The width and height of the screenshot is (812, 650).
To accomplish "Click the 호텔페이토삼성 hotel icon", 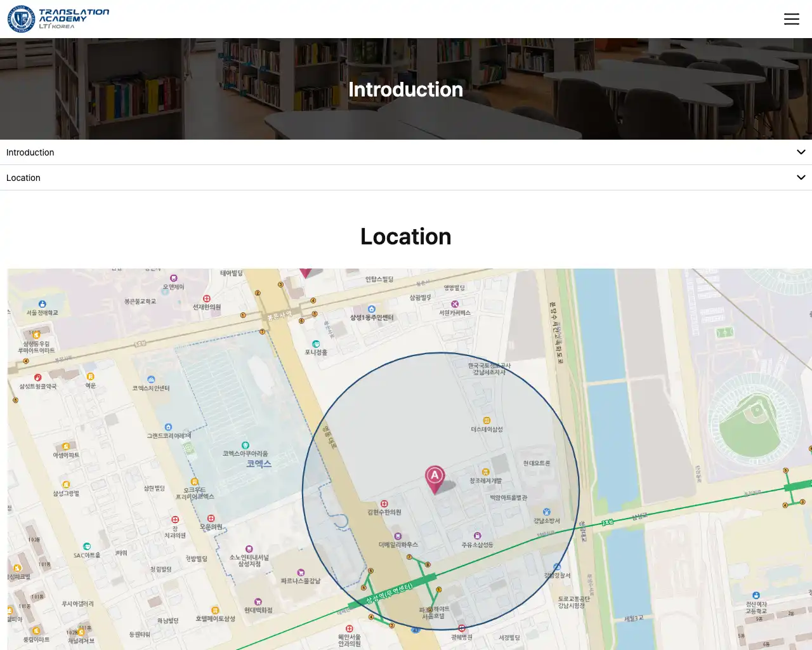I will click(x=215, y=610).
